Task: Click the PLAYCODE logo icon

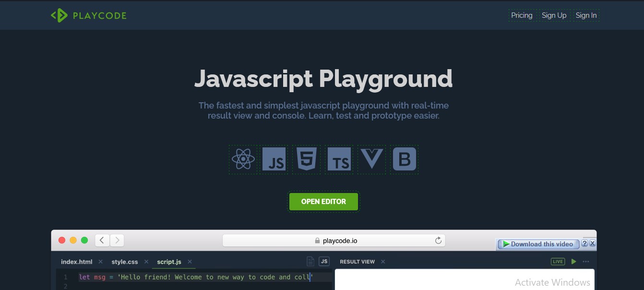Action: [59, 15]
